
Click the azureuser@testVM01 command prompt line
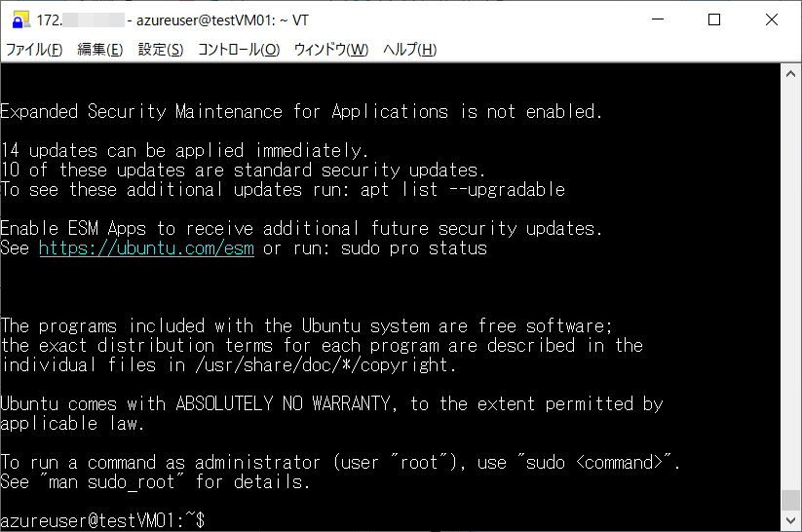click(102, 521)
